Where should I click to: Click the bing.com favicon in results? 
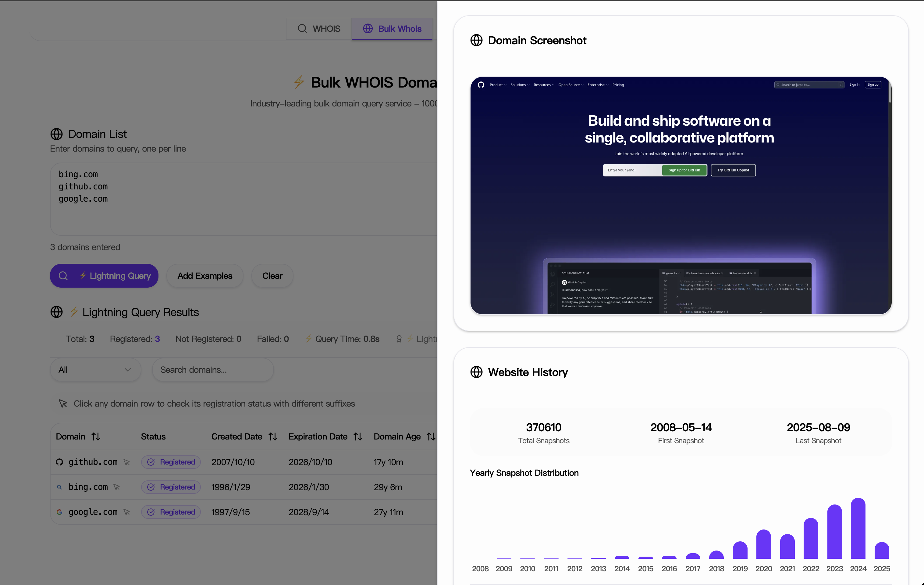(59, 487)
